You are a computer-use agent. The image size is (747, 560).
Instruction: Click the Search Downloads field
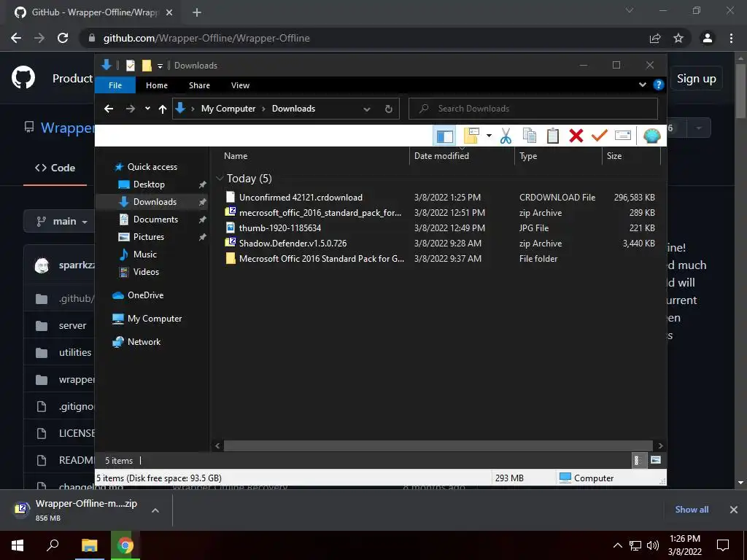(533, 109)
